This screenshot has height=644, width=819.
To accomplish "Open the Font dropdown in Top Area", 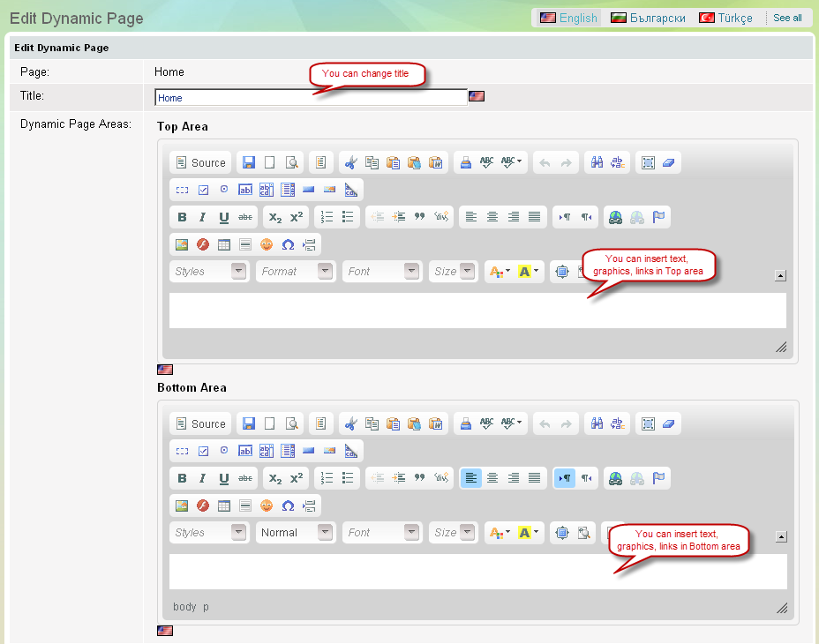I will tap(382, 272).
